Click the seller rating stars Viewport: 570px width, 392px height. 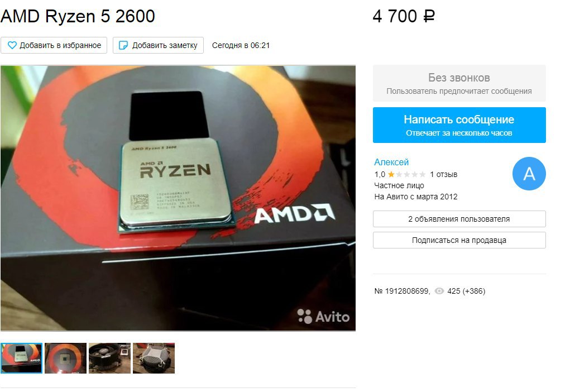pyautogui.click(x=407, y=175)
